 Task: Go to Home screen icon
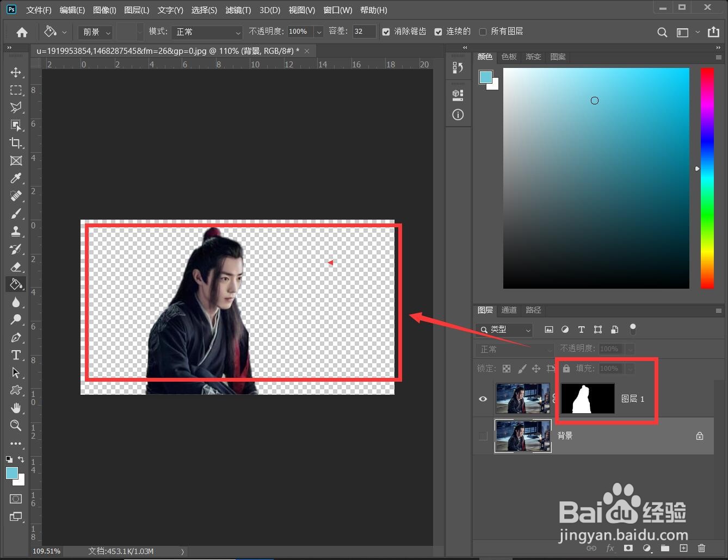coord(22,32)
